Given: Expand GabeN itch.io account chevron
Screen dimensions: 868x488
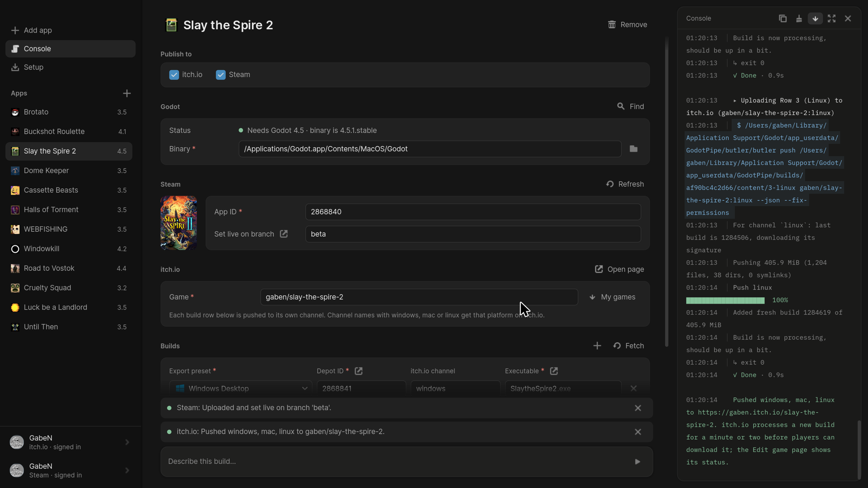Looking at the screenshot, I should pyautogui.click(x=127, y=442).
